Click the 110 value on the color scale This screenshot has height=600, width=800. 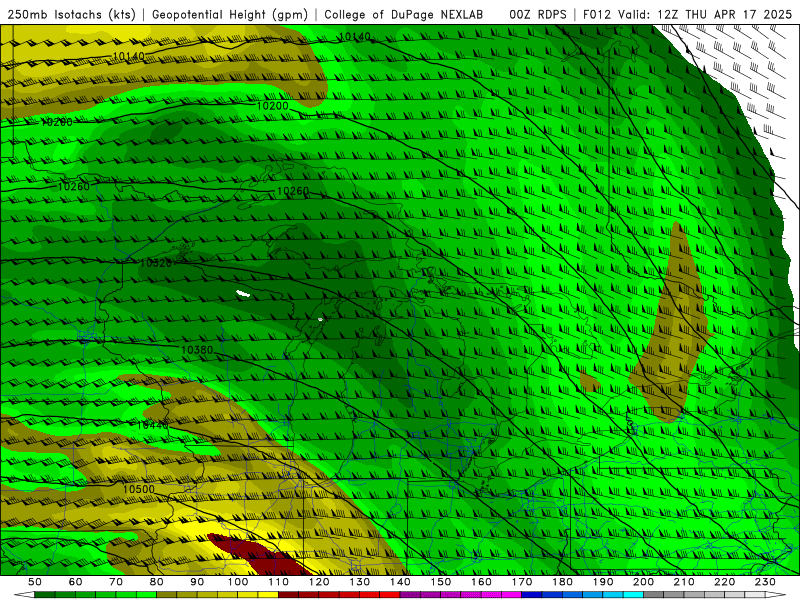[x=278, y=582]
